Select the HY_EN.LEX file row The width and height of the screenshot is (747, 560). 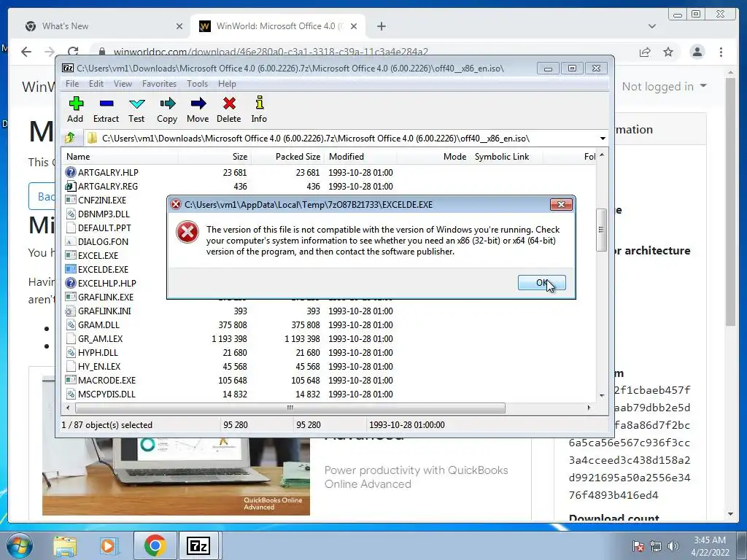tap(329, 366)
